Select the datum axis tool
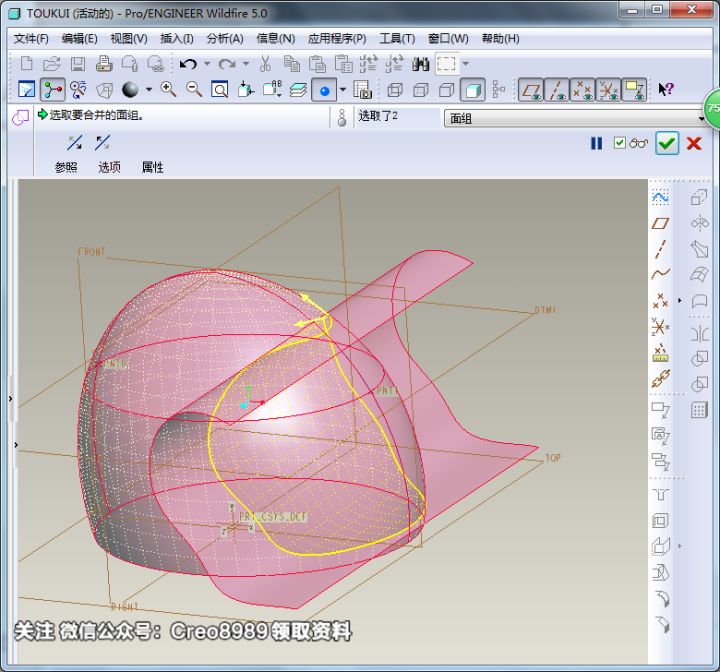The image size is (720, 672). 660,248
